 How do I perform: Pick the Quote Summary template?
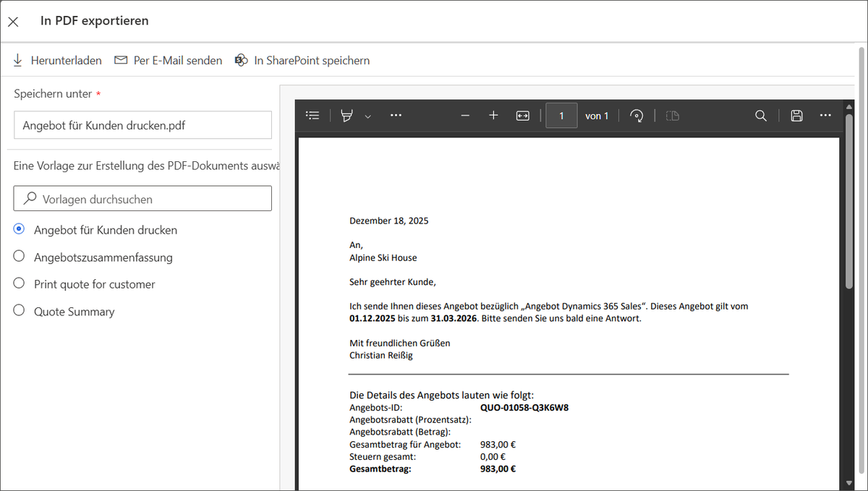click(x=20, y=311)
